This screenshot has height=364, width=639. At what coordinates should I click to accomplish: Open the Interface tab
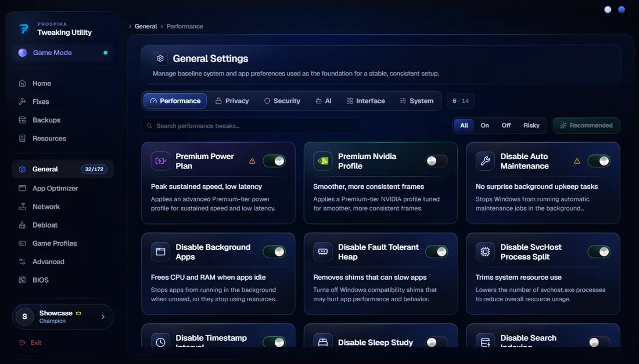365,100
